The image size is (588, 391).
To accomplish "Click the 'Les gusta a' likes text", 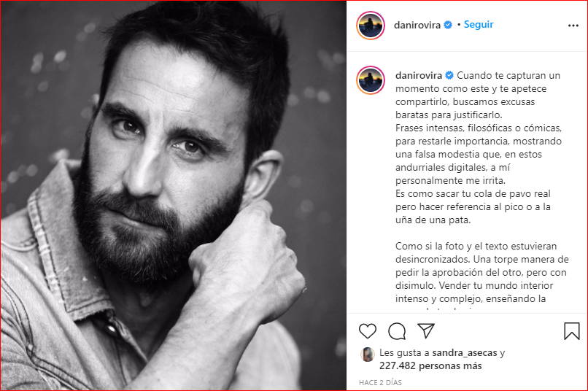I will click(404, 353).
